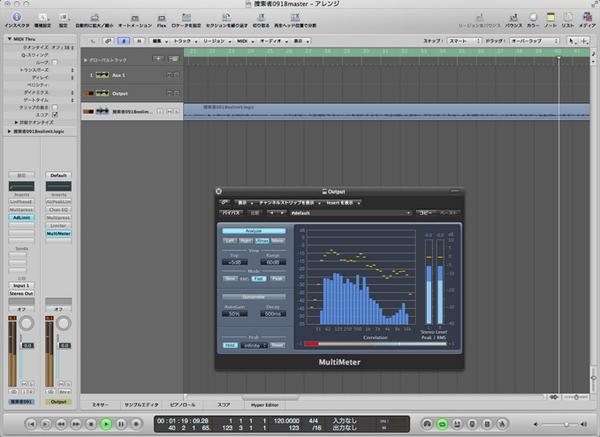Switch to the Hyper Editor tab
This screenshot has height=437, width=600.
point(264,404)
